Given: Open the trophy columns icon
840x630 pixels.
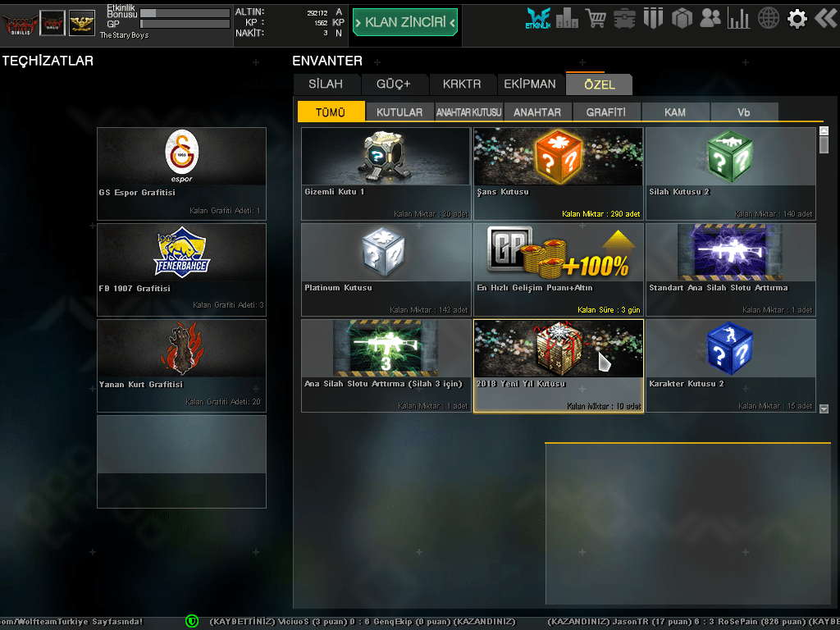Looking at the screenshot, I should [x=653, y=18].
